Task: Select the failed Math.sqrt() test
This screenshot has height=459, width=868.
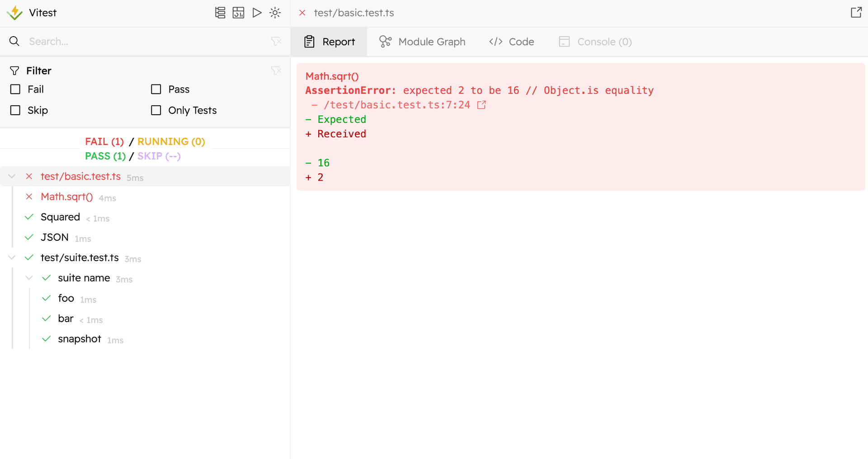Action: (x=66, y=197)
